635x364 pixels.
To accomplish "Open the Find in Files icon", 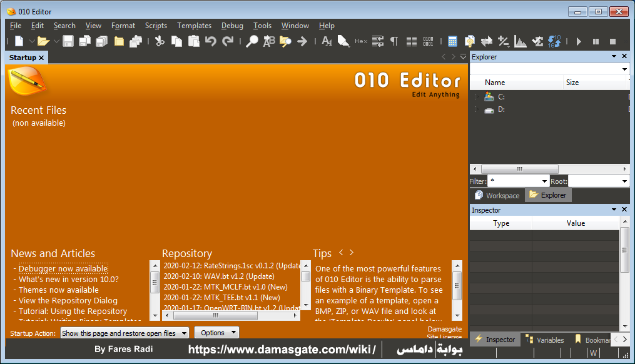I will [285, 41].
